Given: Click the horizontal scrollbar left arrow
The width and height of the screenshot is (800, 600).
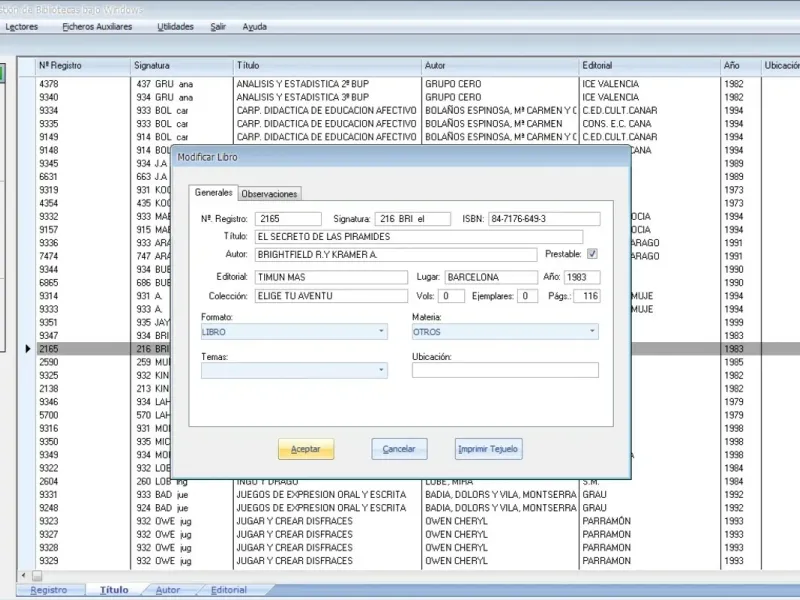Looking at the screenshot, I should coord(23,576).
